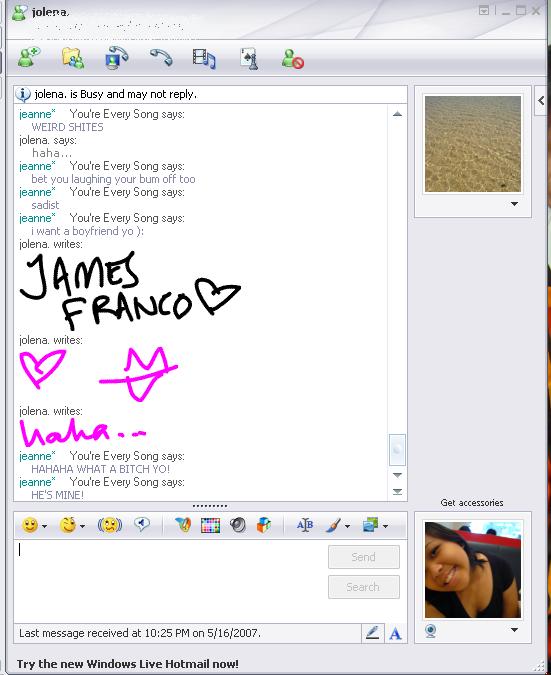
Task: Click the handwritten JAMES FRANCO message
Action: 129,291
